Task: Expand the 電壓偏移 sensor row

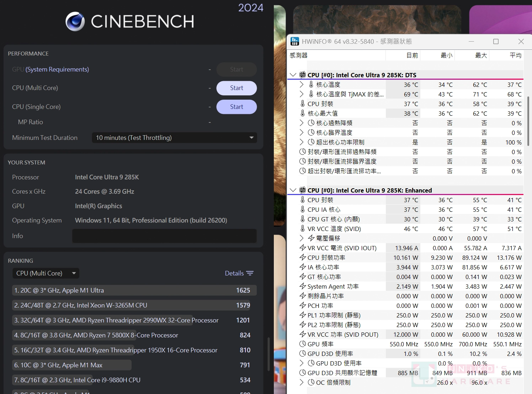Action: (x=302, y=238)
